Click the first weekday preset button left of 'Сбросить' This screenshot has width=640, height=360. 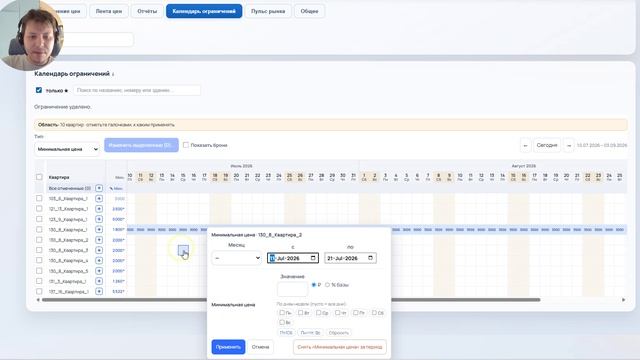[286, 333]
